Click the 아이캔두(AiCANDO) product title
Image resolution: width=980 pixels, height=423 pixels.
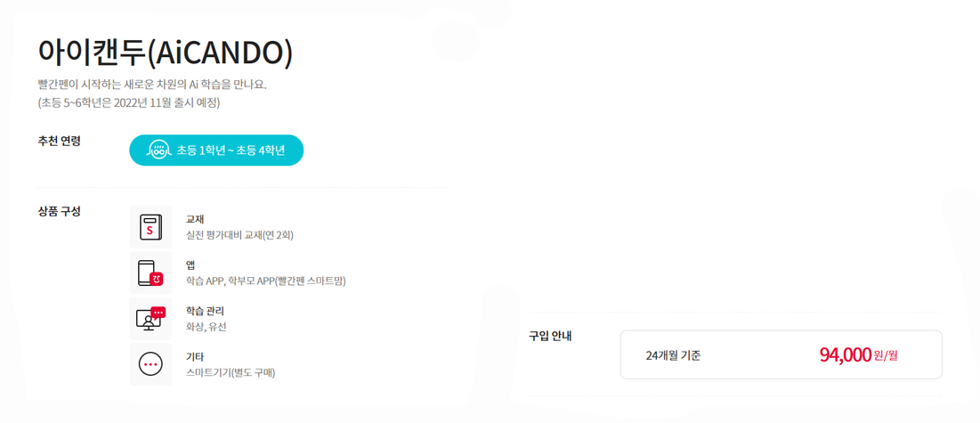coord(165,53)
